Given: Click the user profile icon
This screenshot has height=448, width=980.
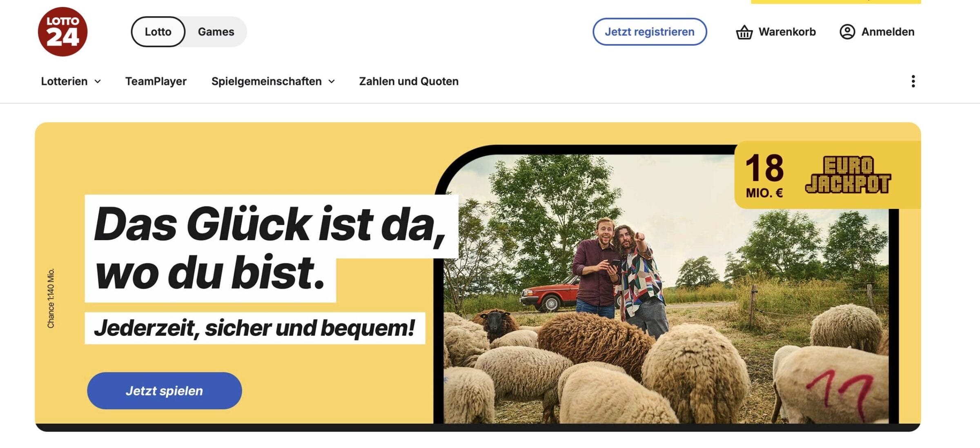Looking at the screenshot, I should coord(847,32).
